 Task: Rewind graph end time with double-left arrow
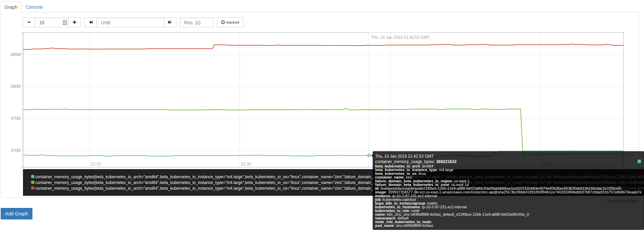coord(91,23)
